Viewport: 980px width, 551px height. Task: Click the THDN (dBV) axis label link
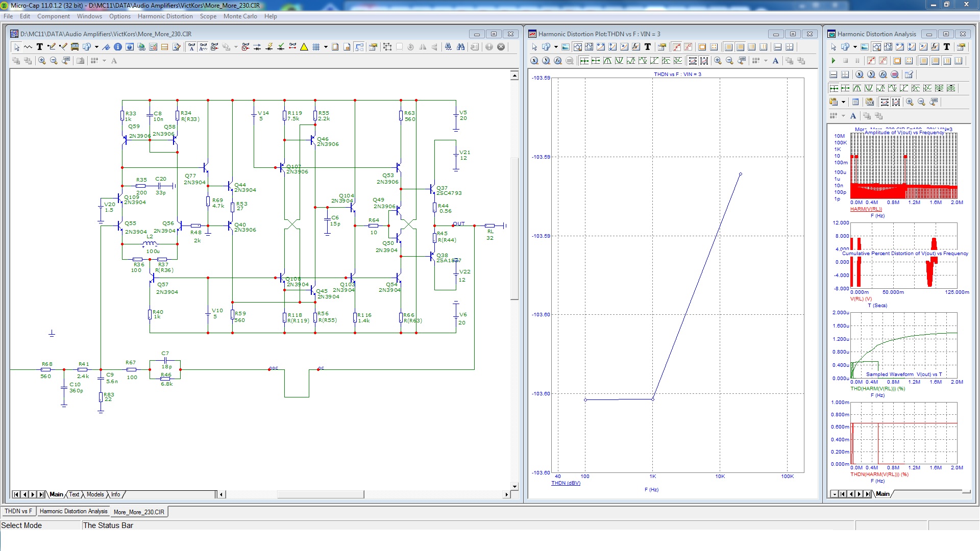[566, 483]
